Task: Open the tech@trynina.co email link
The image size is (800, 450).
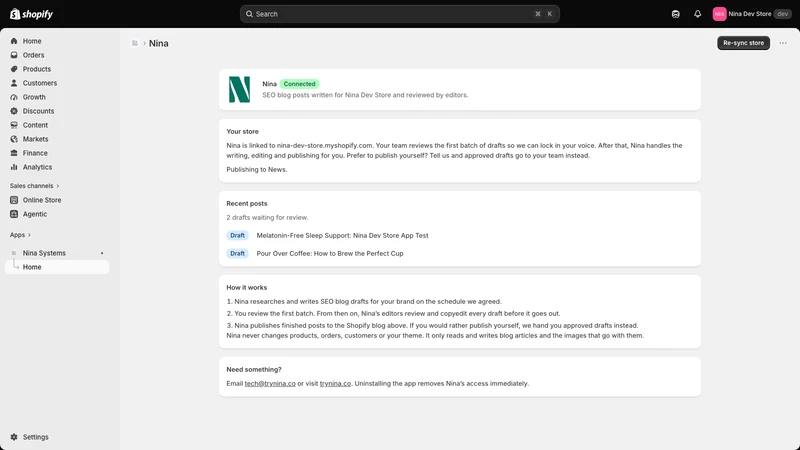Action: point(270,384)
